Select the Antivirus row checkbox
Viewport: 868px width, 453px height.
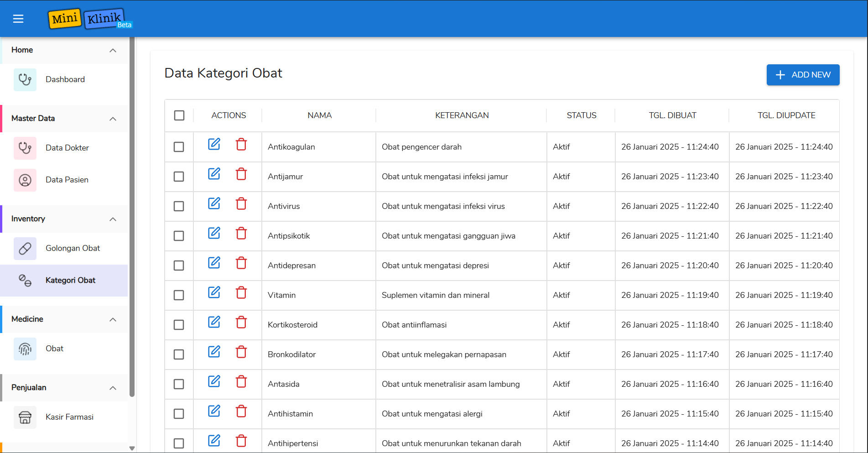179,206
